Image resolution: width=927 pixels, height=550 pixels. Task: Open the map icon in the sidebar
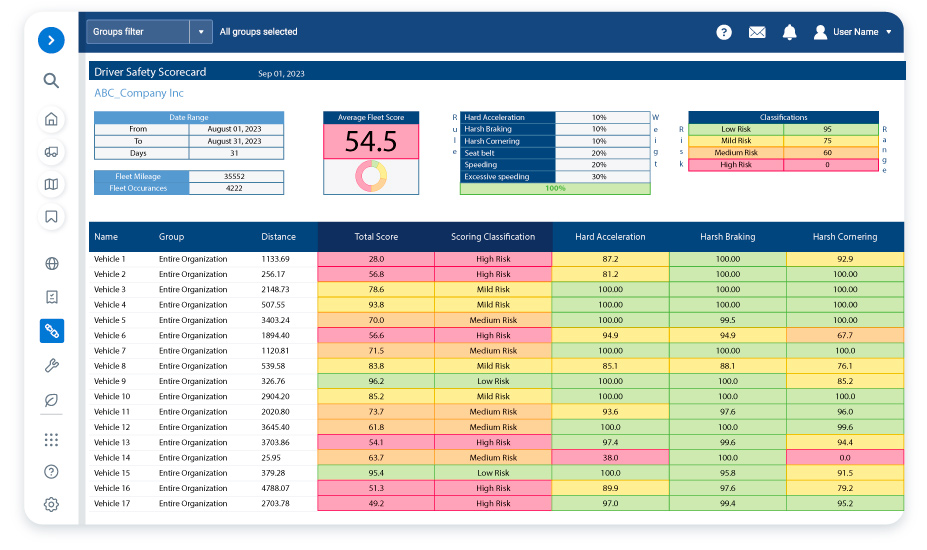pyautogui.click(x=51, y=184)
